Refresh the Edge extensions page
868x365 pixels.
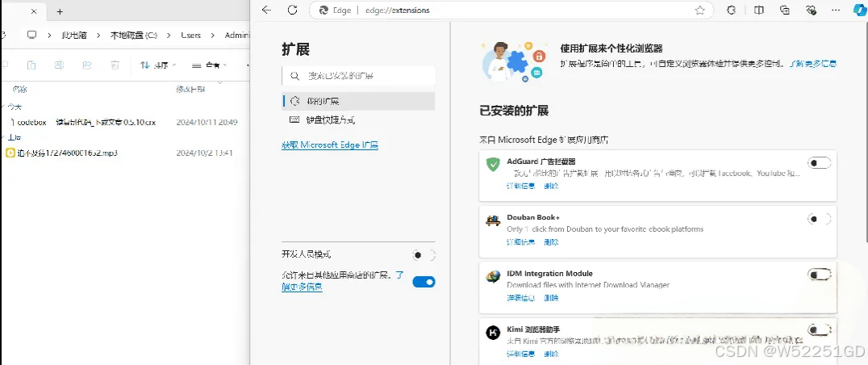click(x=292, y=10)
